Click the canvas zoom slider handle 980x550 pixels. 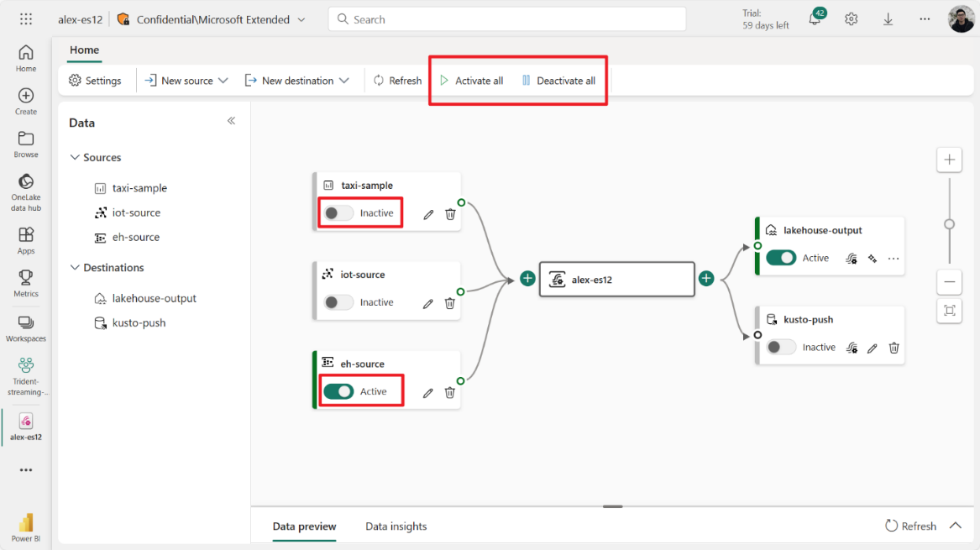[x=949, y=224]
